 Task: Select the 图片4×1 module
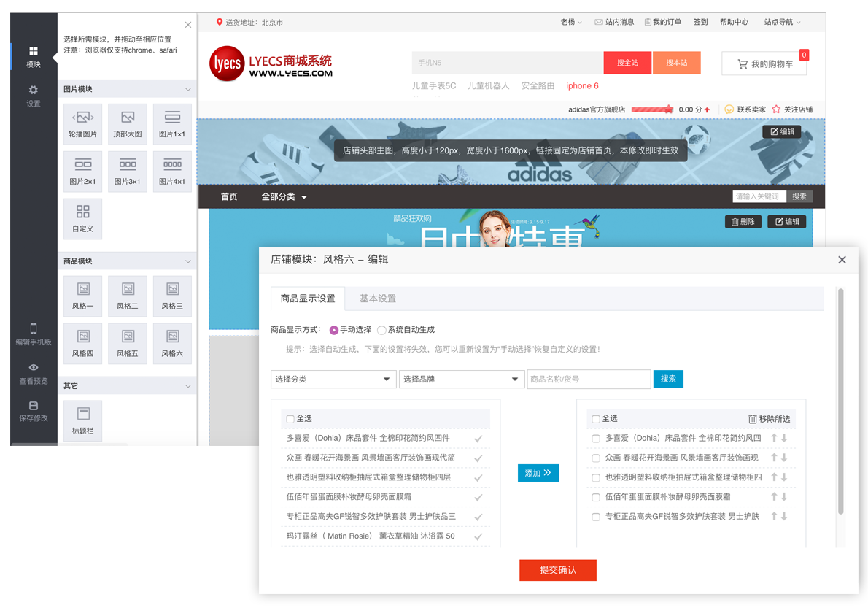pos(172,172)
